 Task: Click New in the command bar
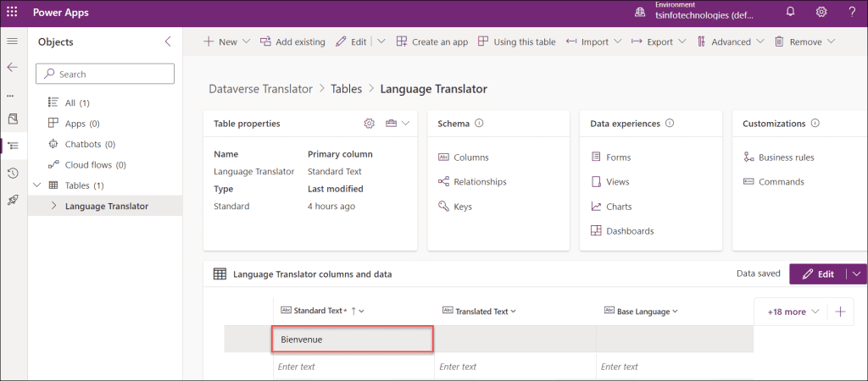coord(227,41)
